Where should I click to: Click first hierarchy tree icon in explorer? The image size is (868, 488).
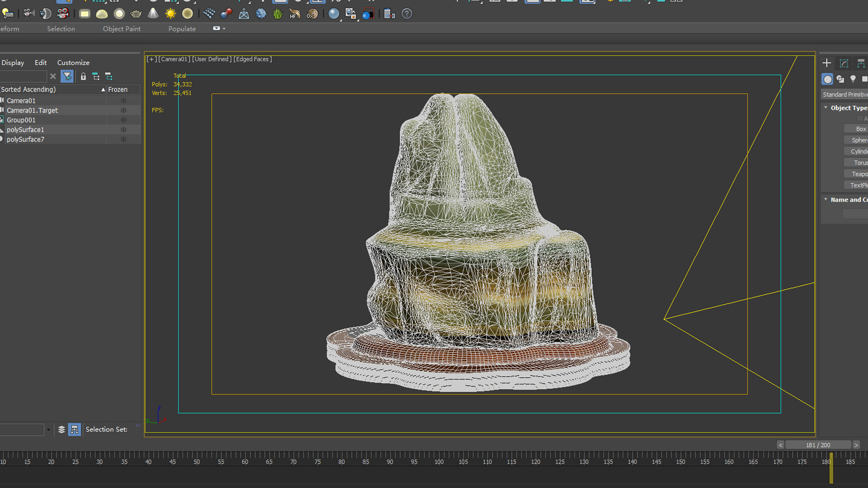point(96,76)
